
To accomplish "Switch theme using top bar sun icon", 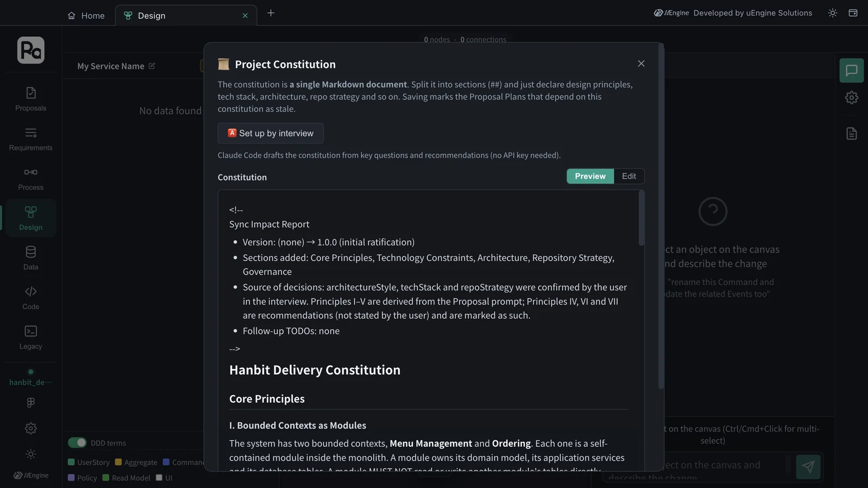I will 833,13.
